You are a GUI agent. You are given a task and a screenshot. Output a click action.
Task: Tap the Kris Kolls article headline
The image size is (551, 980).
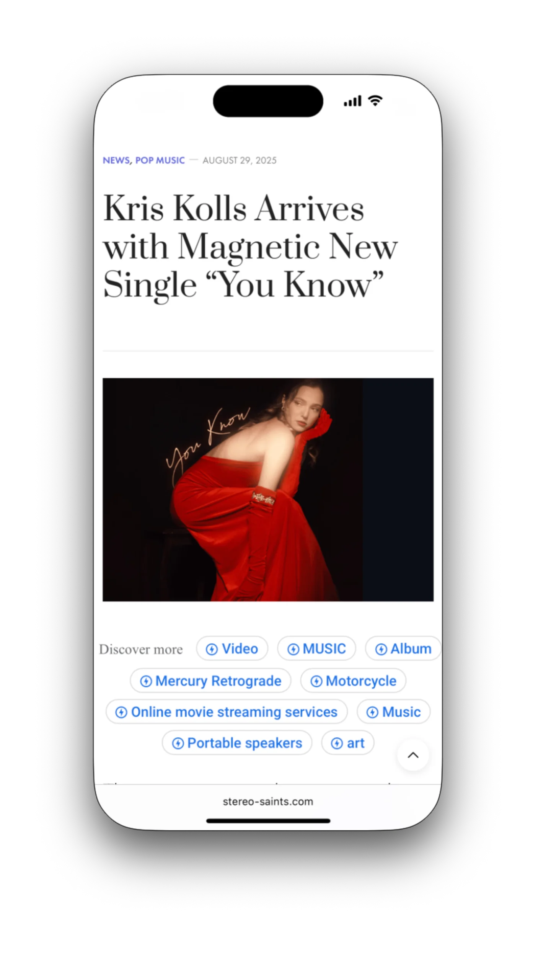click(250, 247)
